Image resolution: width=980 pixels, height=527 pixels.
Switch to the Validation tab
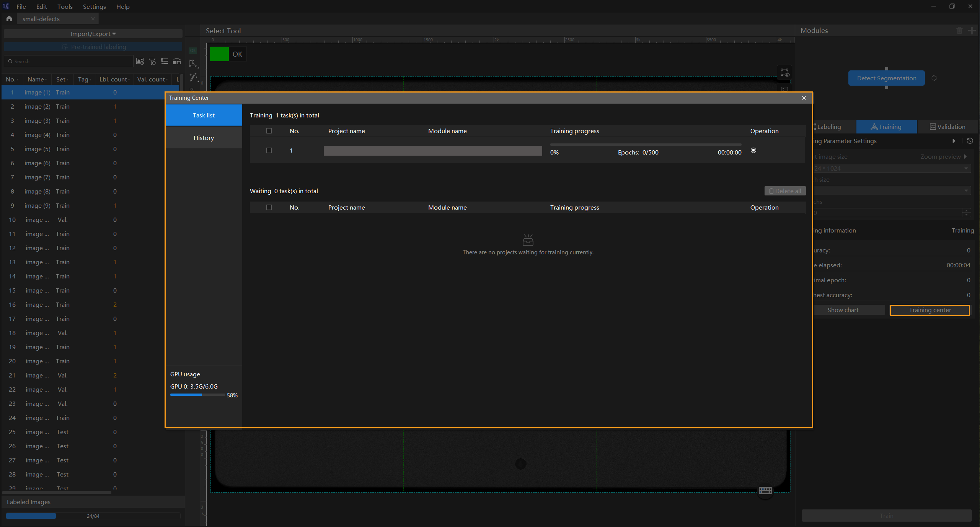pyautogui.click(x=947, y=127)
